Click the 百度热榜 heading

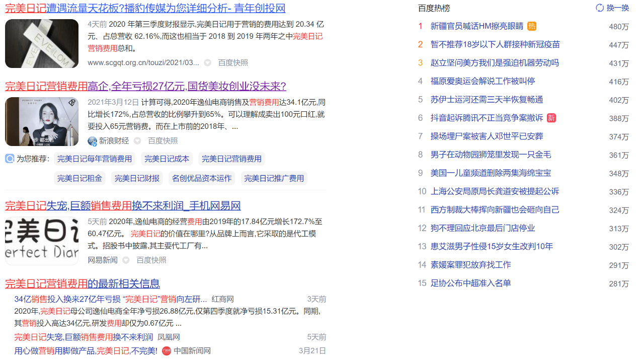click(x=434, y=8)
